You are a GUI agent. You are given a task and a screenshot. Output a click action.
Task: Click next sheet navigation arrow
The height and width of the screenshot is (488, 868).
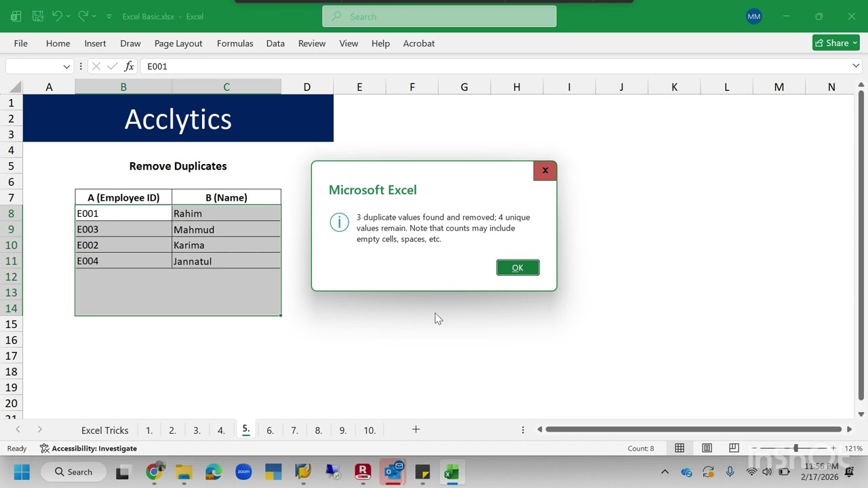click(39, 430)
